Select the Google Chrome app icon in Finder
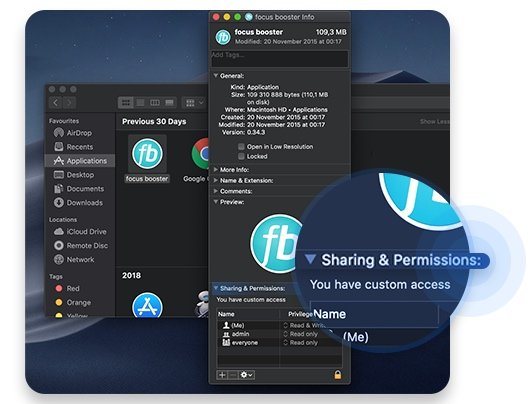Viewport: 530px width, 404px height. 200,154
